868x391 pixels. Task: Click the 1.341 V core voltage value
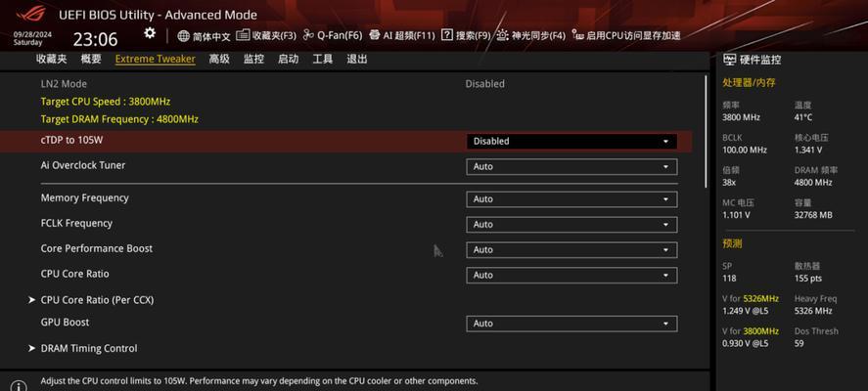807,150
